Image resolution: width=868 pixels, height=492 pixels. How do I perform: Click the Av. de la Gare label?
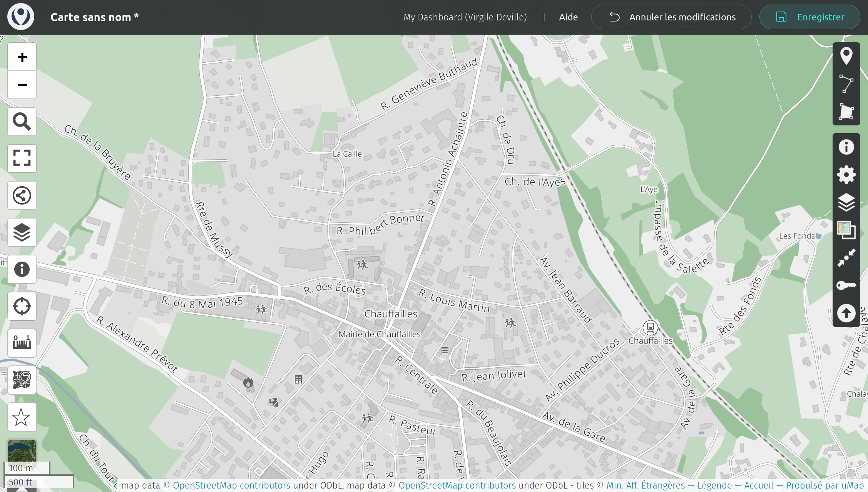574,427
